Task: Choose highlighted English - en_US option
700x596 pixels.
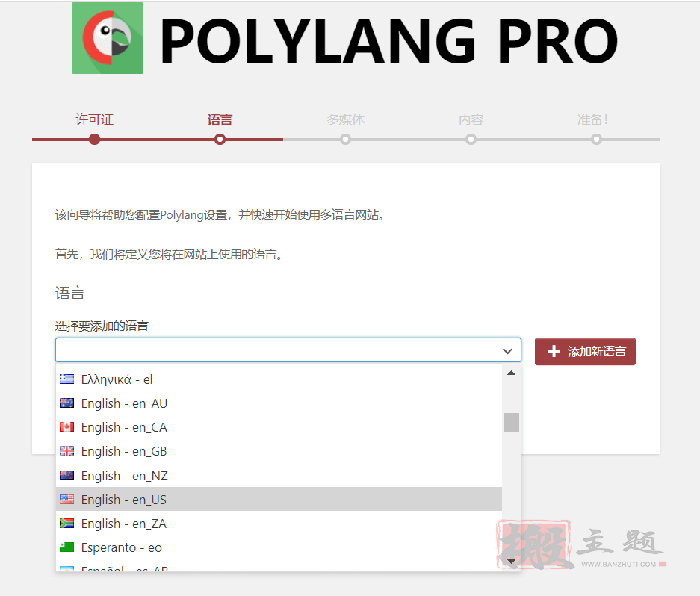Action: click(279, 499)
